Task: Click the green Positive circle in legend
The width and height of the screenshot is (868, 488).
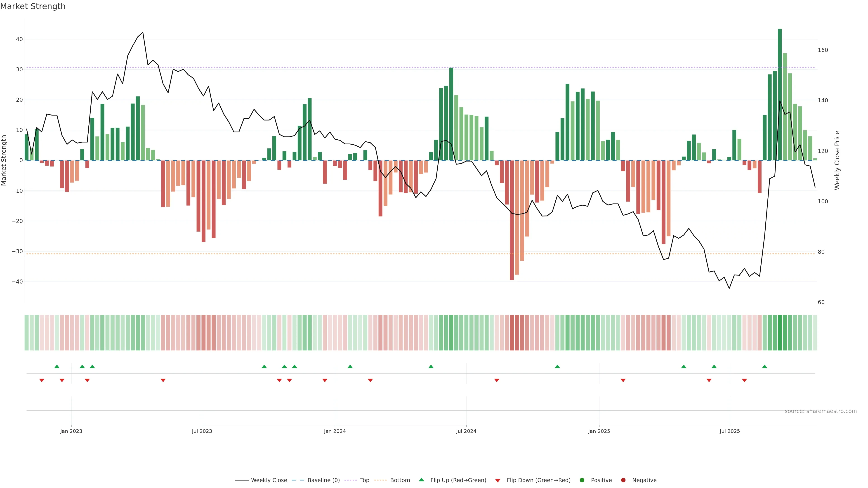Action: [x=582, y=480]
